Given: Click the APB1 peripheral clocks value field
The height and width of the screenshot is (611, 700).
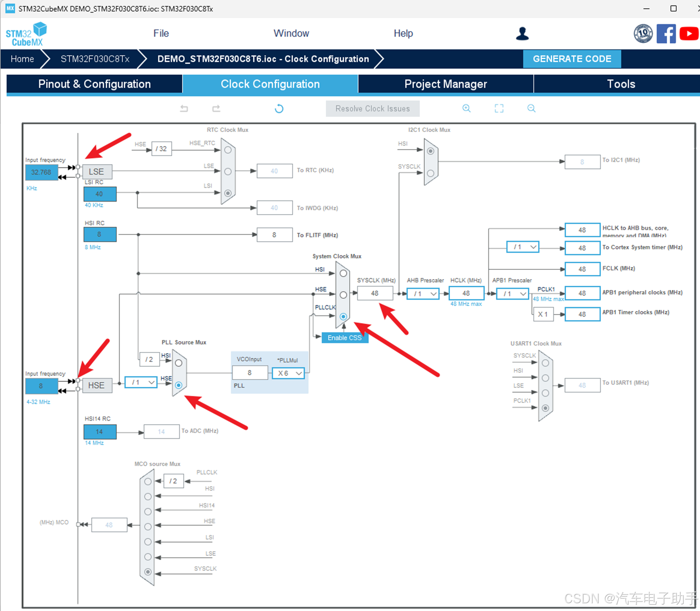Looking at the screenshot, I should point(582,293).
